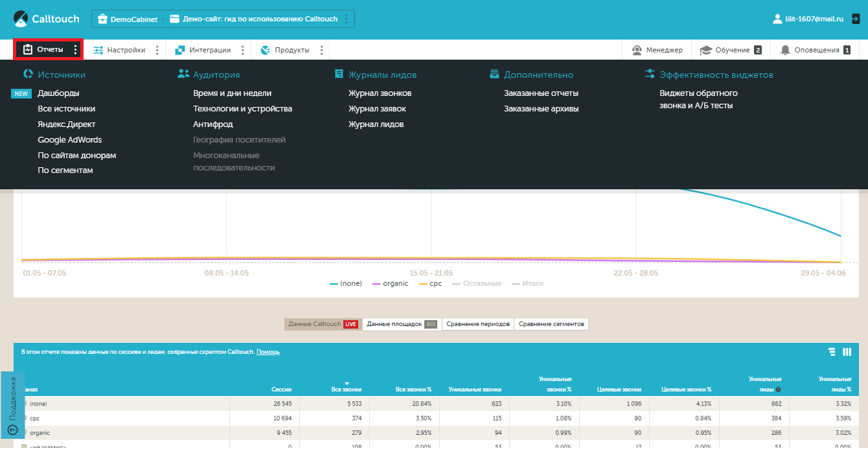The image size is (868, 455).
Task: Switch to the Сравнение периодов tab
Action: click(477, 324)
